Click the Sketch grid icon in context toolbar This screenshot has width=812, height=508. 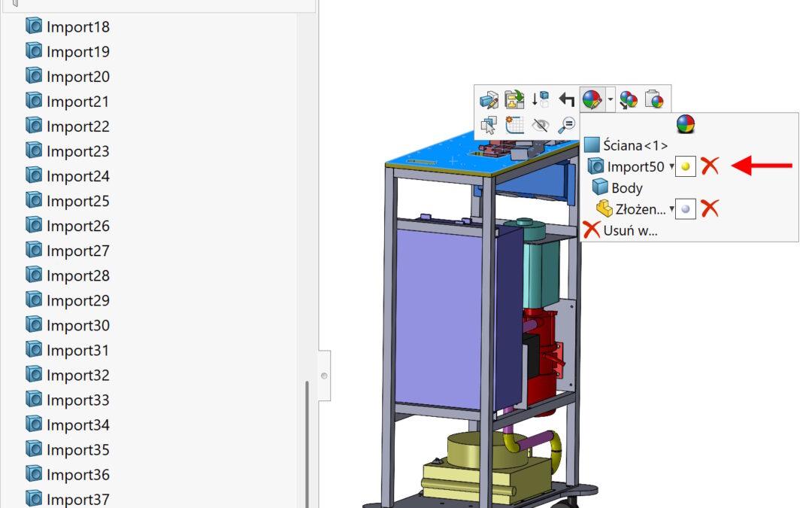[x=514, y=125]
